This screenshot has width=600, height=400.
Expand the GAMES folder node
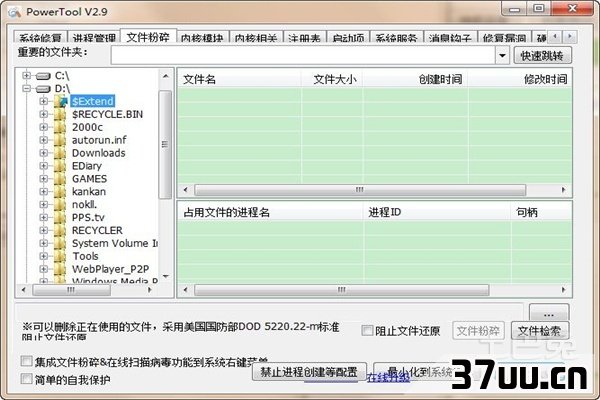[x=44, y=179]
